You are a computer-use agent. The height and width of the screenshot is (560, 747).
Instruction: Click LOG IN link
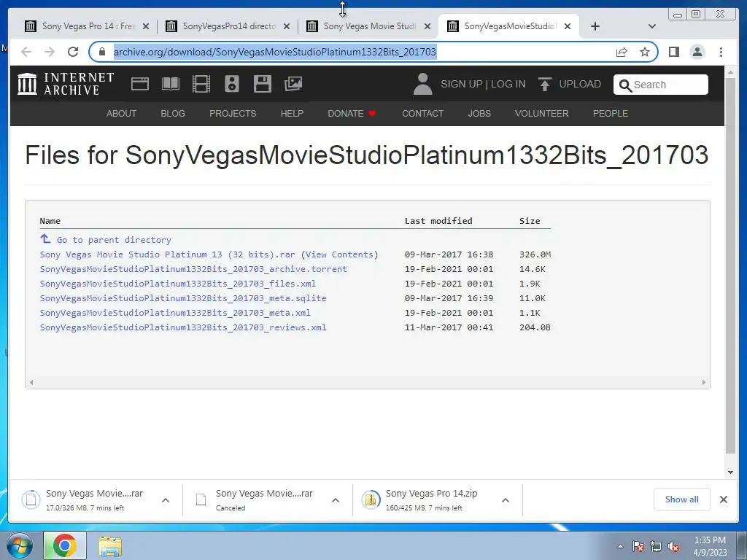[x=508, y=84]
